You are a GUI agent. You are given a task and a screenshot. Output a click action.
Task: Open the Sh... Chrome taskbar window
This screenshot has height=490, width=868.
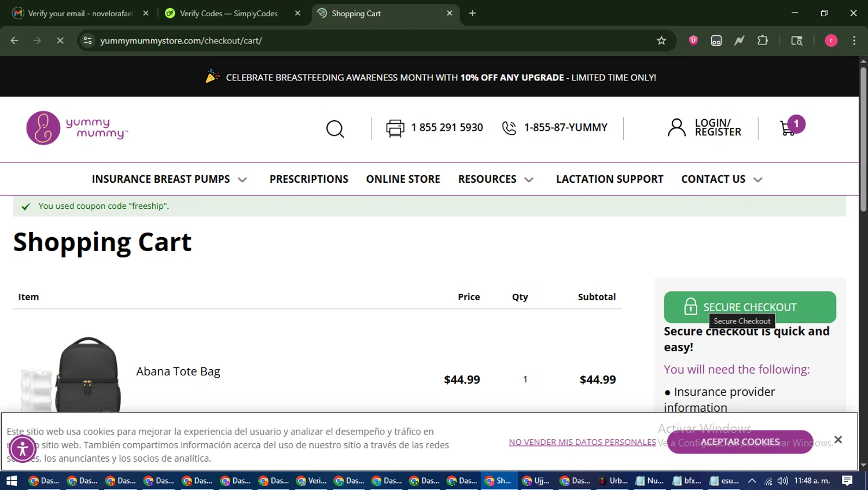tap(499, 481)
